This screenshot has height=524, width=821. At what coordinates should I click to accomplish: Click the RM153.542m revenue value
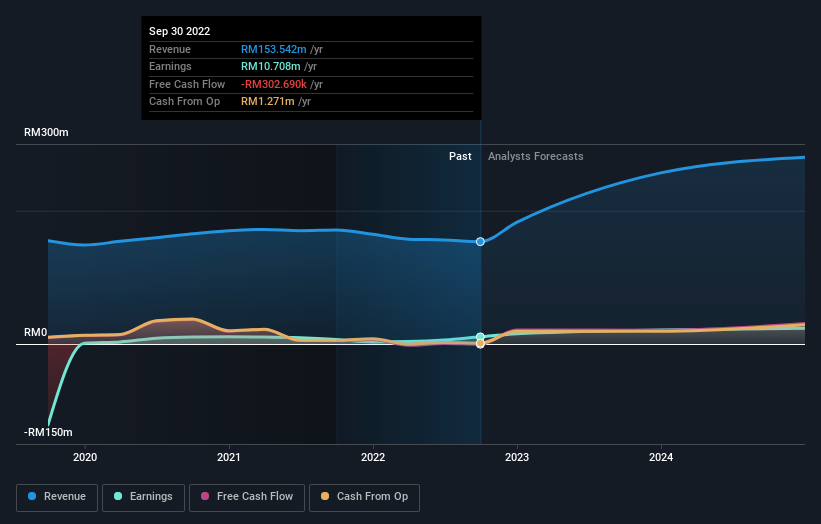point(273,49)
